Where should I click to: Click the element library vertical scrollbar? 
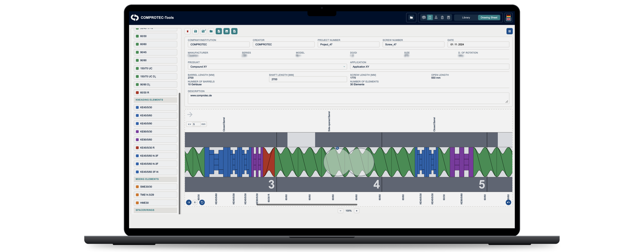(180, 153)
